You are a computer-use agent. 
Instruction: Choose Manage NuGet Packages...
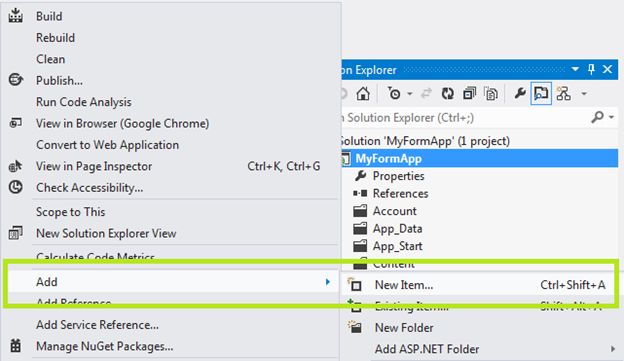tap(171, 347)
